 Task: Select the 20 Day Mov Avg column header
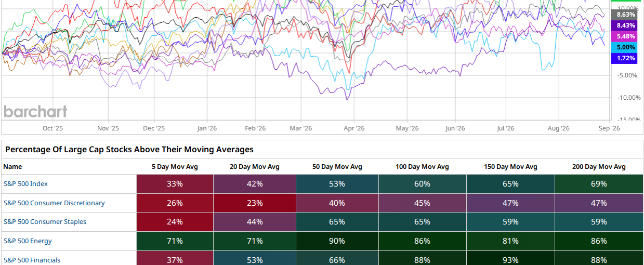(255, 167)
